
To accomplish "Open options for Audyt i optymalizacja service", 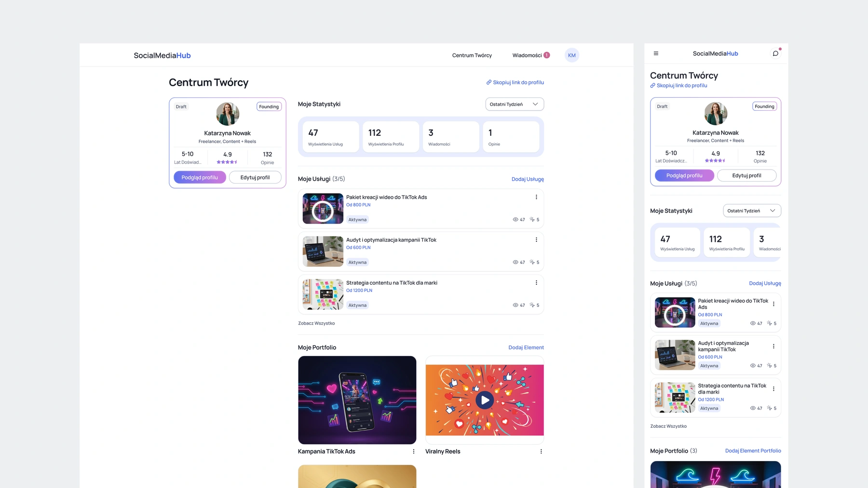I will pos(536,240).
